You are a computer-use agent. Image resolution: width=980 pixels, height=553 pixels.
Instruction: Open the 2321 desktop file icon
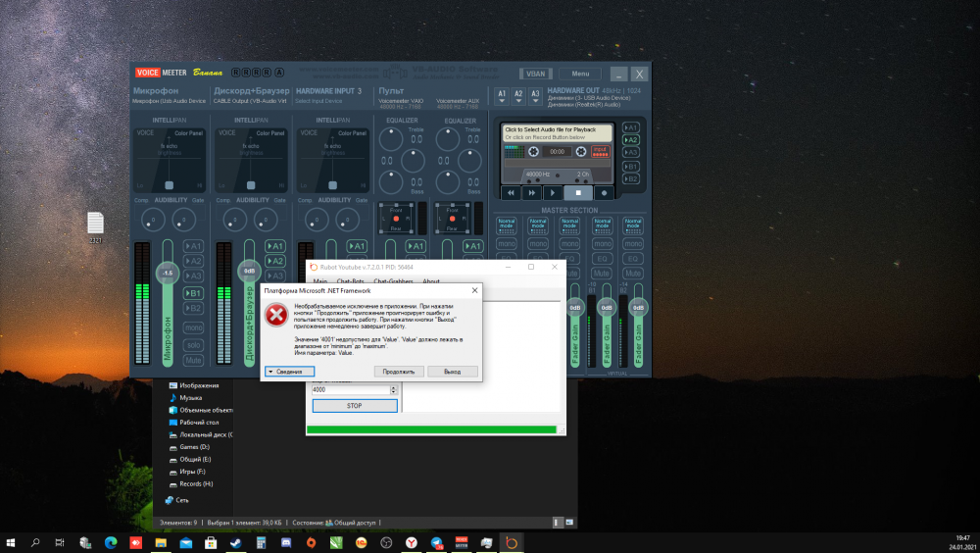pyautogui.click(x=95, y=223)
